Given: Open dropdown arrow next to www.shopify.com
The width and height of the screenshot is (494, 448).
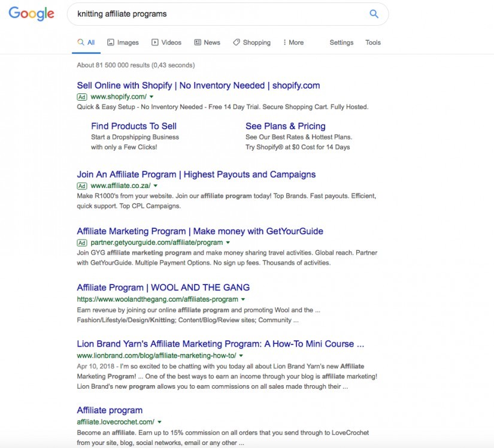Looking at the screenshot, I should [151, 96].
